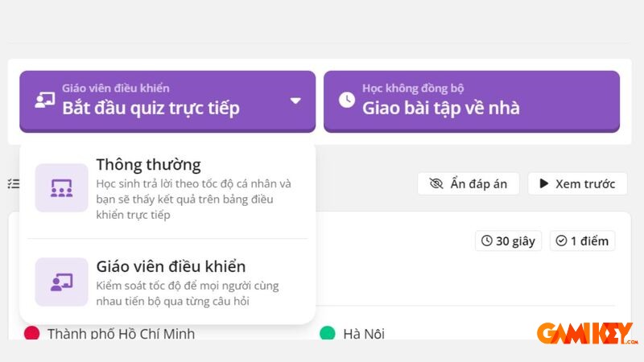Open the 30 giây time limit selector
Image resolution: width=644 pixels, height=362 pixels.
(509, 241)
